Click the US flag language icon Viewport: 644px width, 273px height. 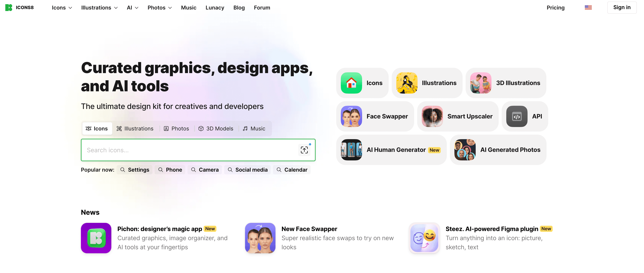tap(588, 7)
